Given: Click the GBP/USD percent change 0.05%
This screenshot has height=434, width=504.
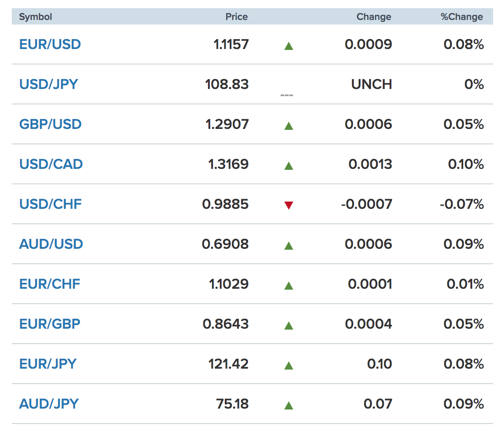Looking at the screenshot, I should pos(464,124).
